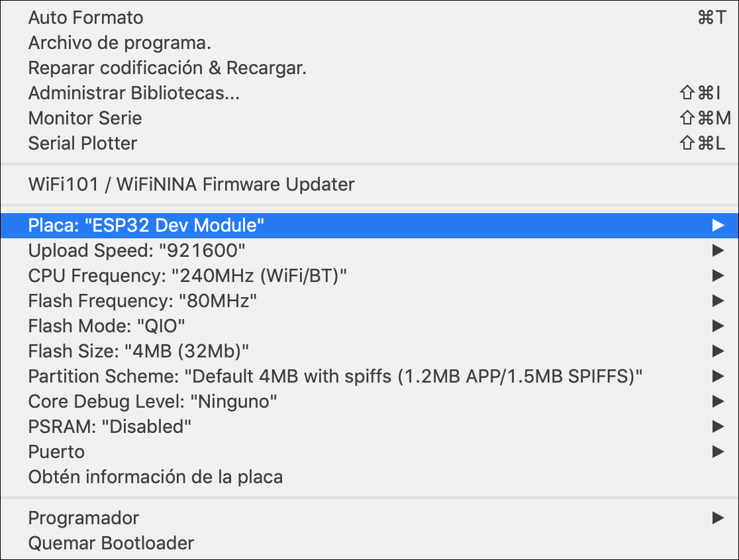Open Serial Plotter
This screenshot has height=560, width=739.
(x=369, y=143)
